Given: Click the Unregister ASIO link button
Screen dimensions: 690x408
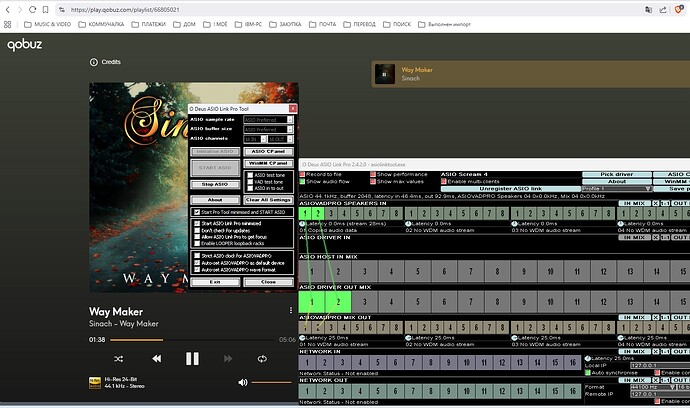Looking at the screenshot, I should click(x=510, y=188).
